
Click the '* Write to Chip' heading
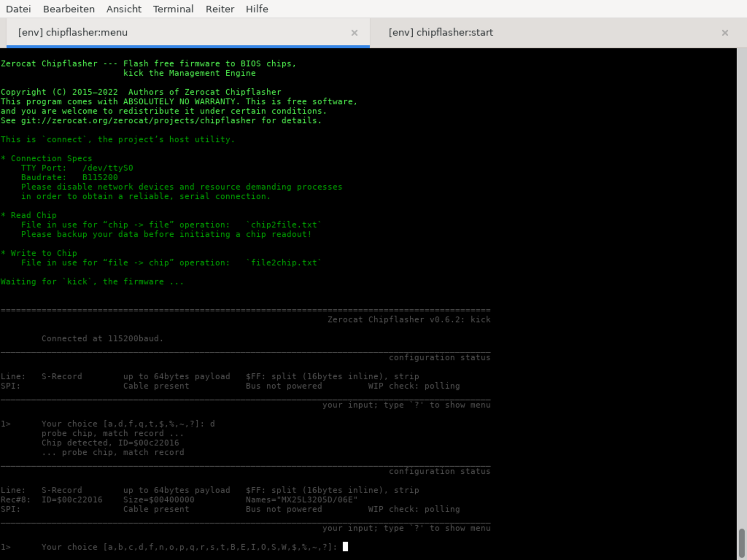tap(39, 253)
